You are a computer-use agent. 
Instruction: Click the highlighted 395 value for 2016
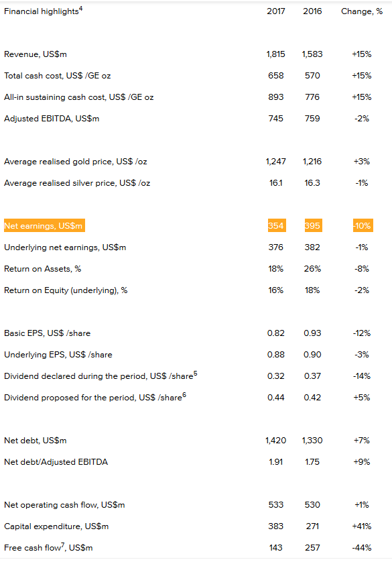(x=314, y=225)
